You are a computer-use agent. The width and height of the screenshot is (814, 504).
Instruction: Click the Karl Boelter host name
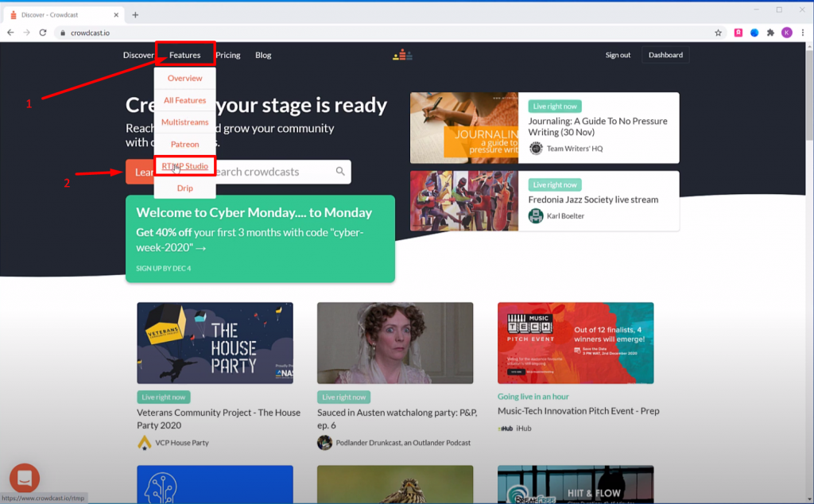[x=565, y=216]
